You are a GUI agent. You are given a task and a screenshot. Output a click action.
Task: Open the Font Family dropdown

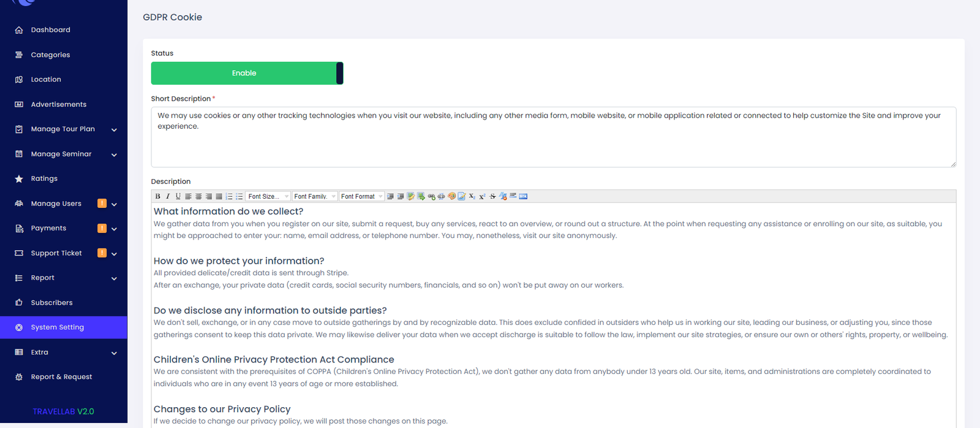pyautogui.click(x=315, y=196)
